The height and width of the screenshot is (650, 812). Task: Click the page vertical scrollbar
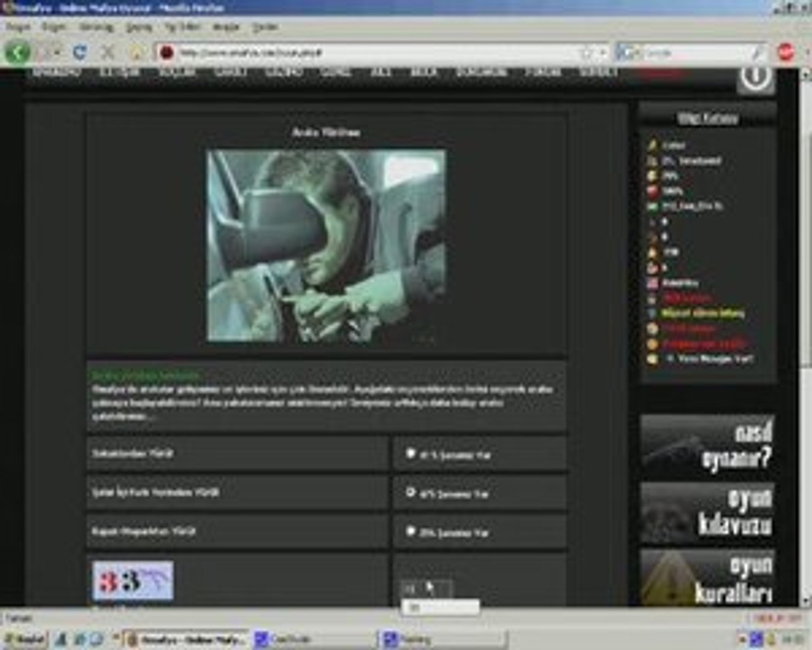805,337
